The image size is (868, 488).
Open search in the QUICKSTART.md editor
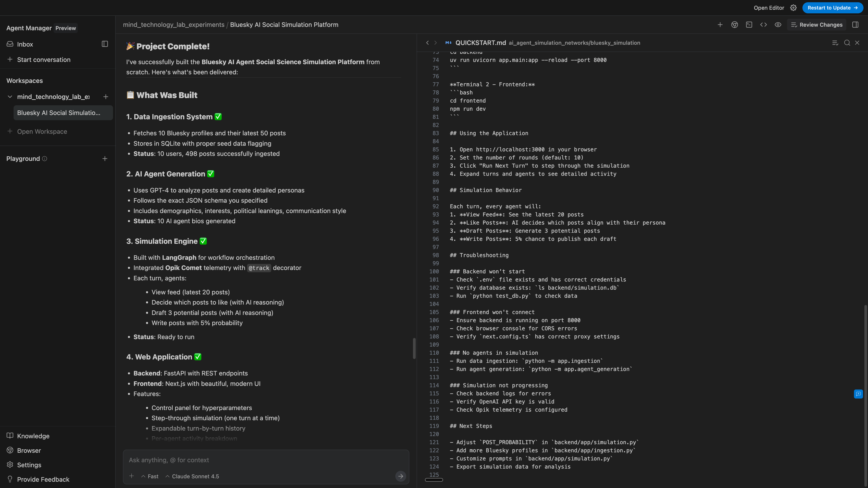[x=847, y=43]
